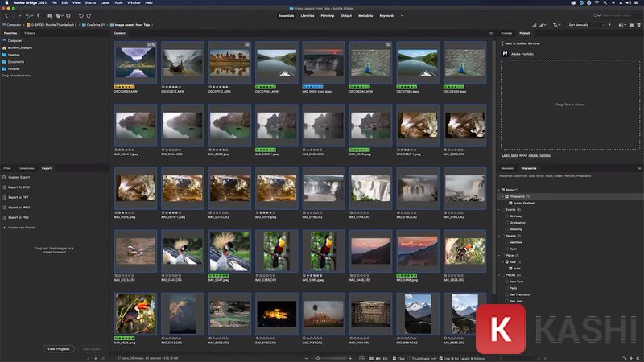
Task: Click the View Progress button
Action: 58,349
